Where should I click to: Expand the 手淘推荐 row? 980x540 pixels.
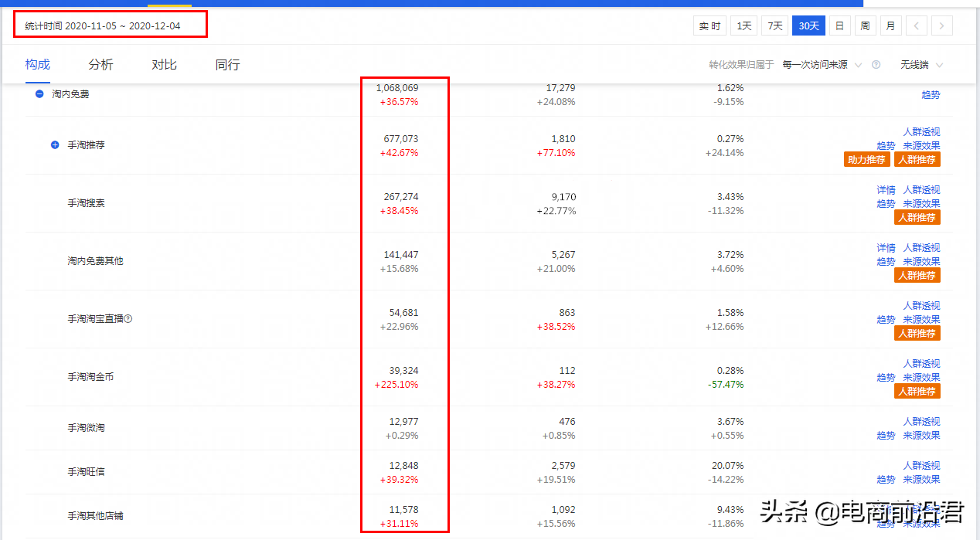coord(55,144)
